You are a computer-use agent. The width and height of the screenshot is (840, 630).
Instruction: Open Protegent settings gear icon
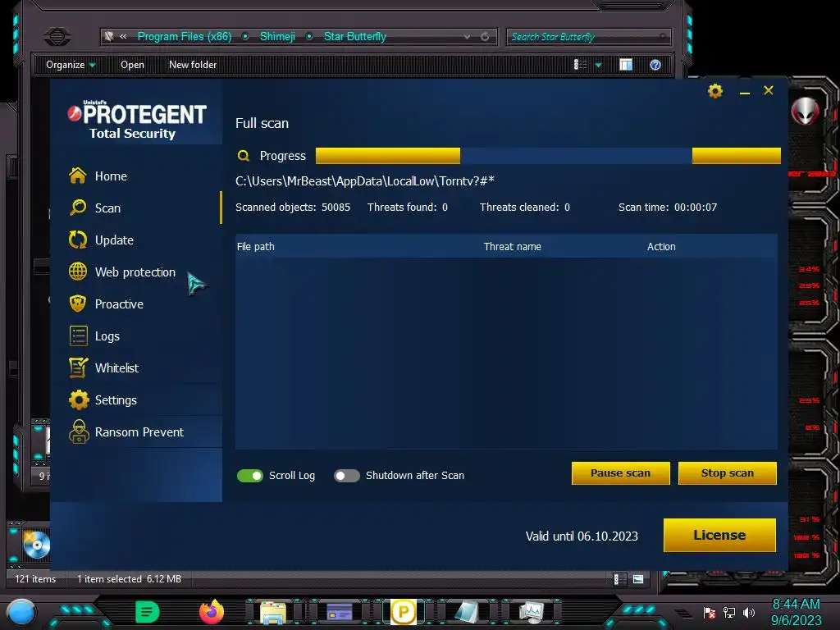715,91
